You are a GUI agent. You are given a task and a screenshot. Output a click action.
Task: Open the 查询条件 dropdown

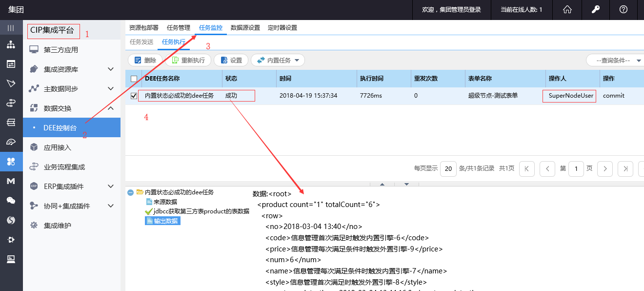(x=615, y=61)
